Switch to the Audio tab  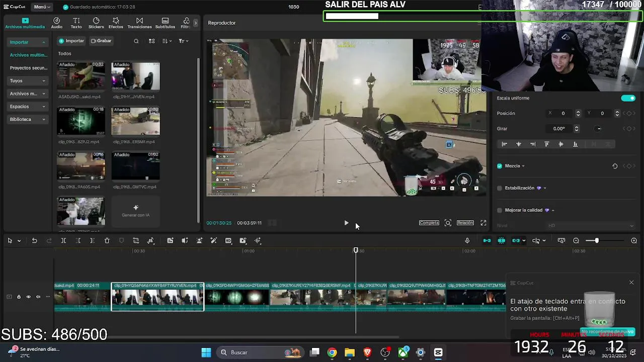(56, 23)
